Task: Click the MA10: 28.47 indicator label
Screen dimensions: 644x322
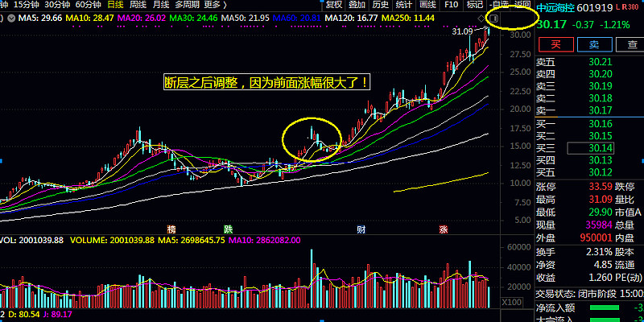Action: 90,18
